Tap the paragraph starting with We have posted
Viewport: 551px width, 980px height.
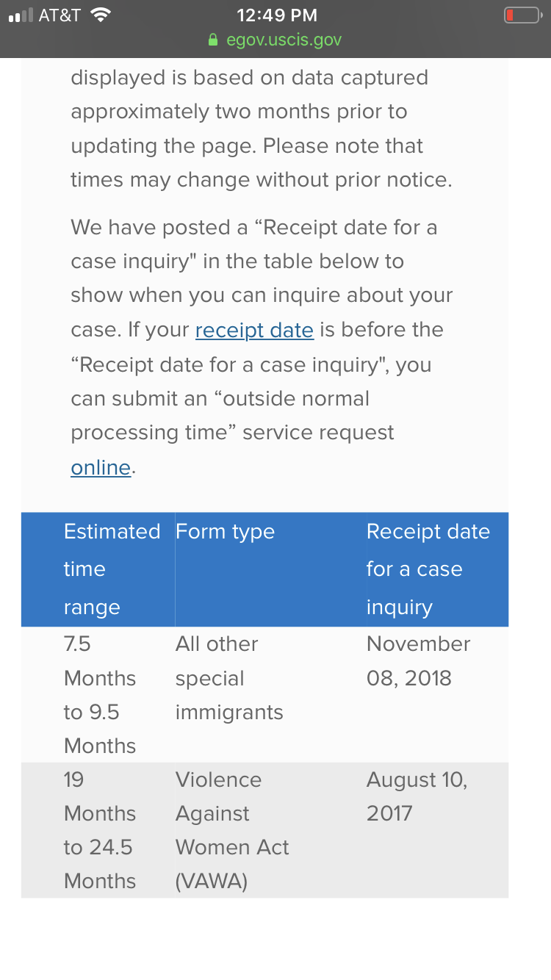point(262,347)
